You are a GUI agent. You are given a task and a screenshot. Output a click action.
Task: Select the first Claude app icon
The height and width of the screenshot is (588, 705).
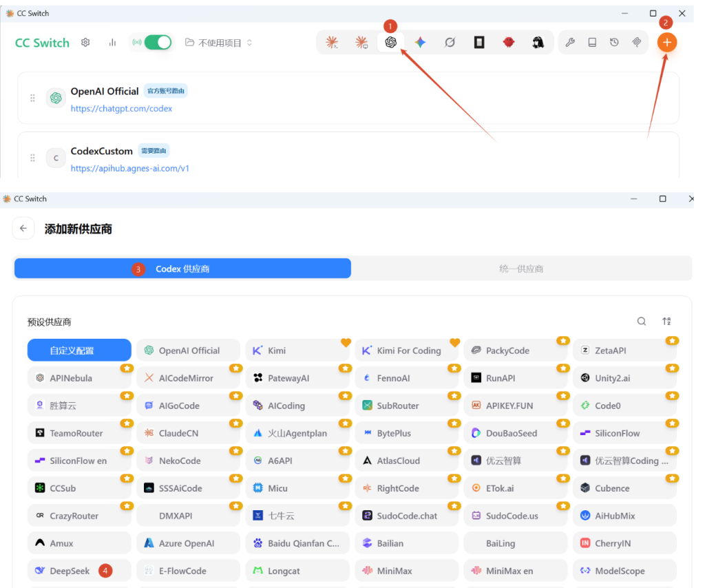pos(332,42)
